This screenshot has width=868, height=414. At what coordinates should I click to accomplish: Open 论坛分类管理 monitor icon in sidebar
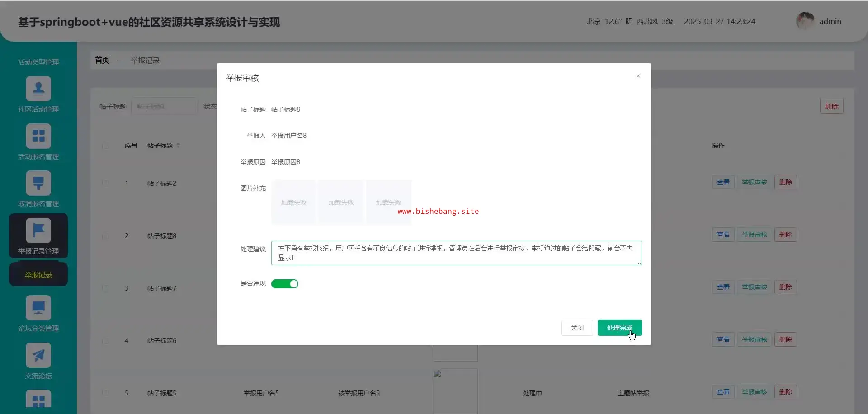point(38,308)
